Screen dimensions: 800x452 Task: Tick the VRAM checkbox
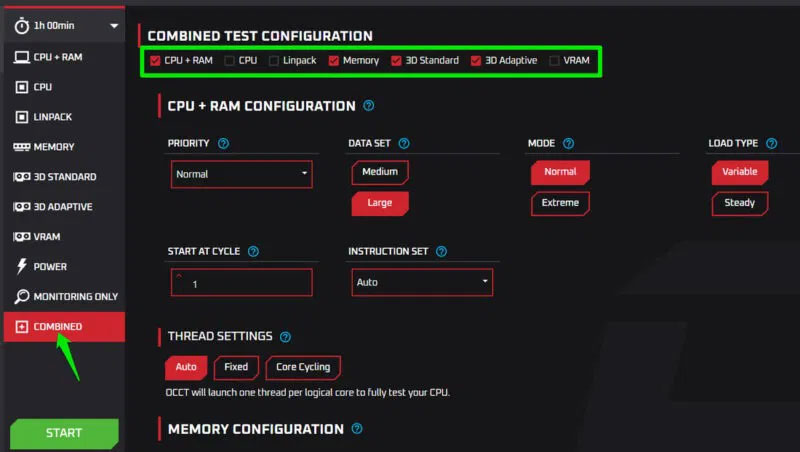(x=554, y=61)
